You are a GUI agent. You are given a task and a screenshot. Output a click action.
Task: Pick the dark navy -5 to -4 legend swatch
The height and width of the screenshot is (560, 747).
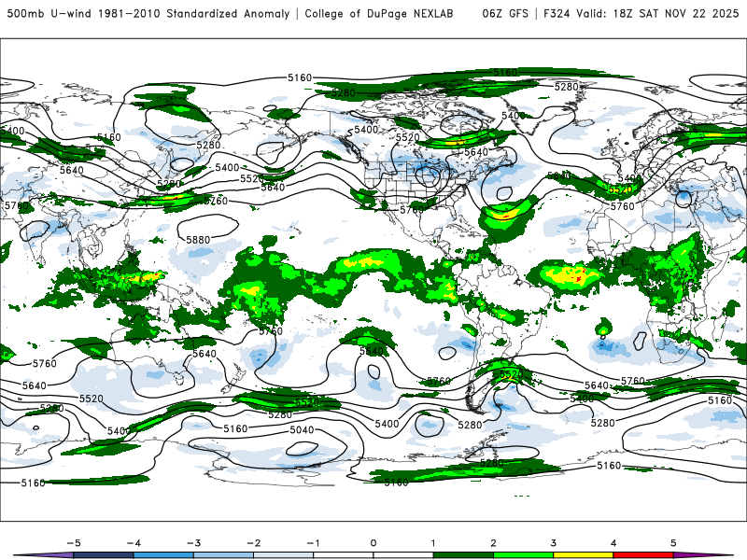[104, 555]
